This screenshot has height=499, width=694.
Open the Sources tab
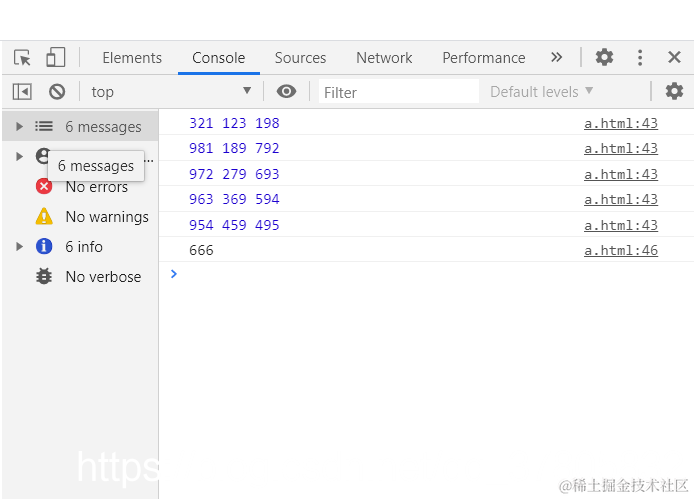click(x=300, y=58)
